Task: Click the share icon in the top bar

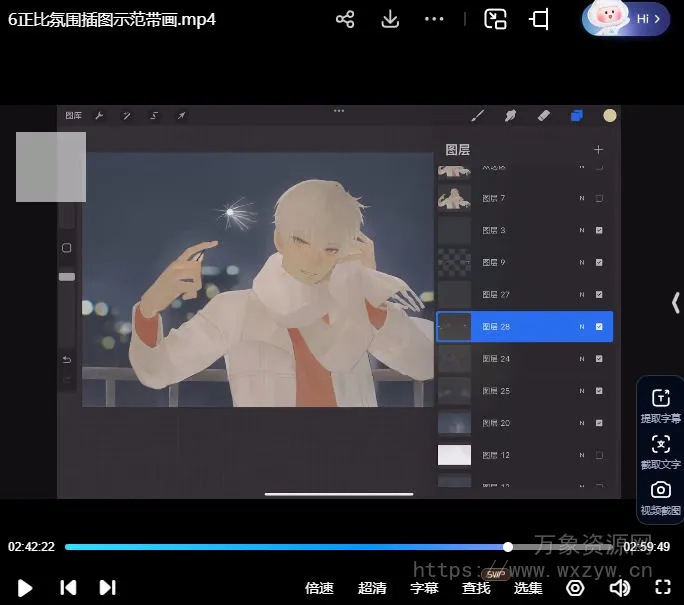Action: [x=345, y=19]
